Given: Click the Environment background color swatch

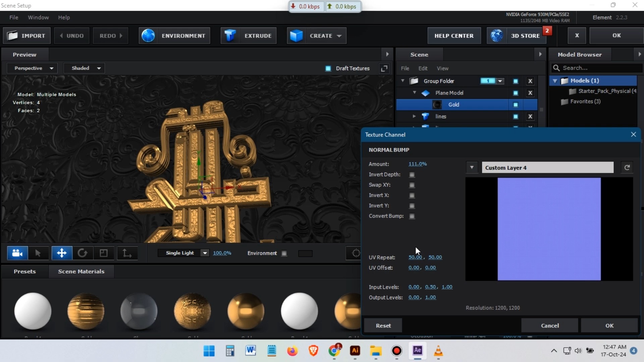Looking at the screenshot, I should point(305,253).
